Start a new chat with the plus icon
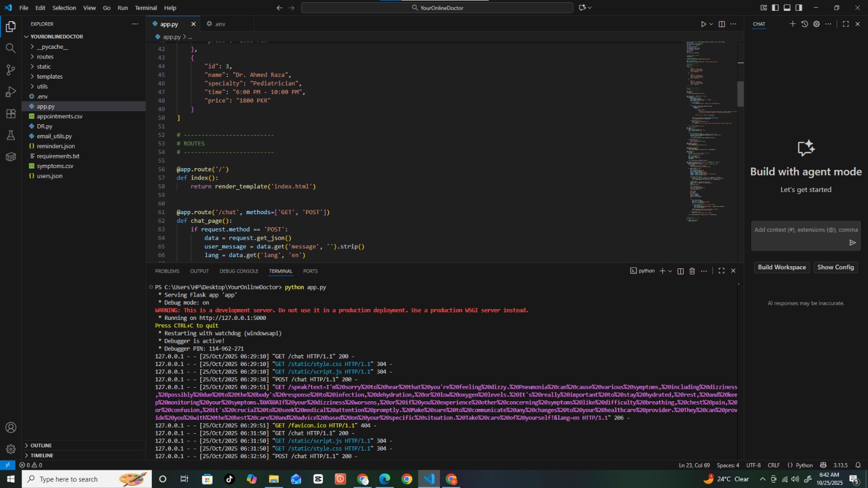The image size is (868, 488). pos(793,24)
